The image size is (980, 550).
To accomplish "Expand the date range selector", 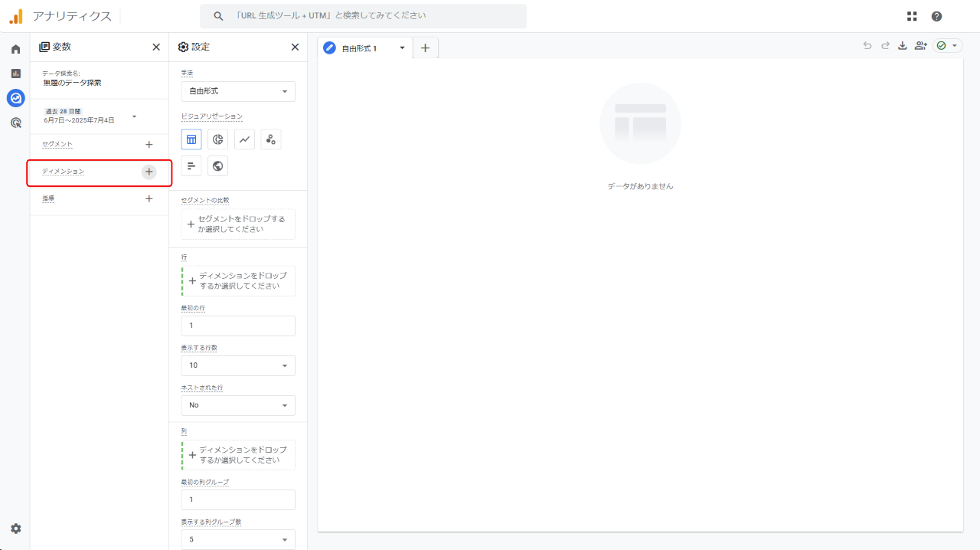I will (134, 116).
